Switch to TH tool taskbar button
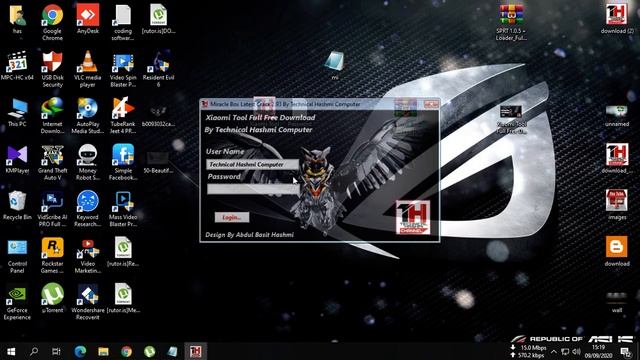Screen dimensions: 640x360 coord(196,351)
